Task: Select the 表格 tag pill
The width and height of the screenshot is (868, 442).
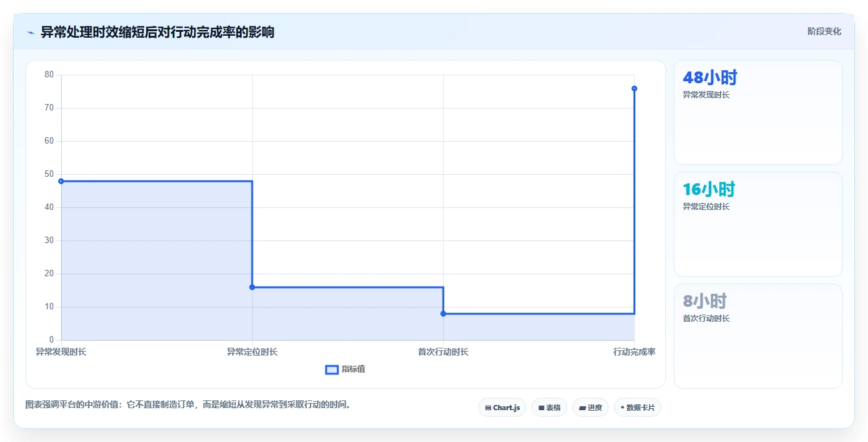Action: [549, 408]
